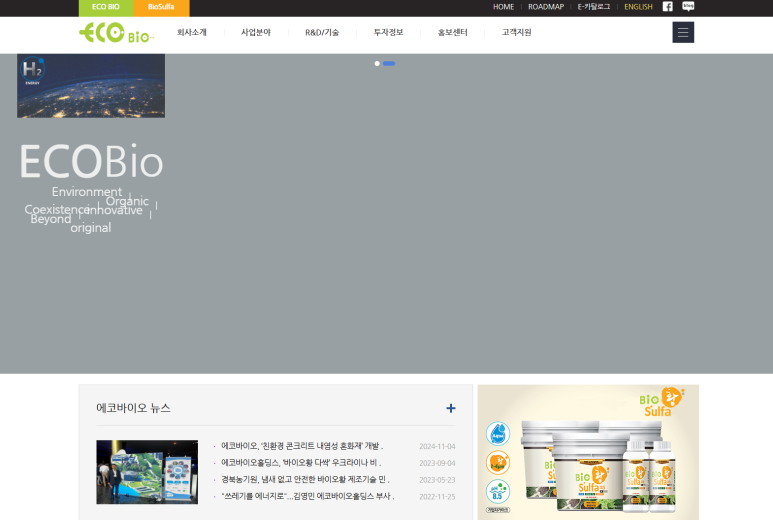Screen dimensions: 773x520
Task: Open the 투자정보 menu
Action: pos(388,33)
